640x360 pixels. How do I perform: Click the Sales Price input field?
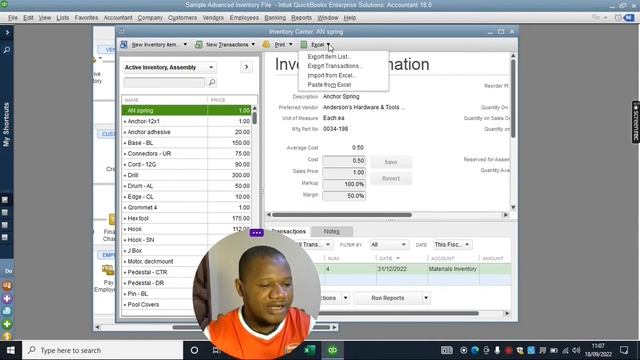click(344, 172)
